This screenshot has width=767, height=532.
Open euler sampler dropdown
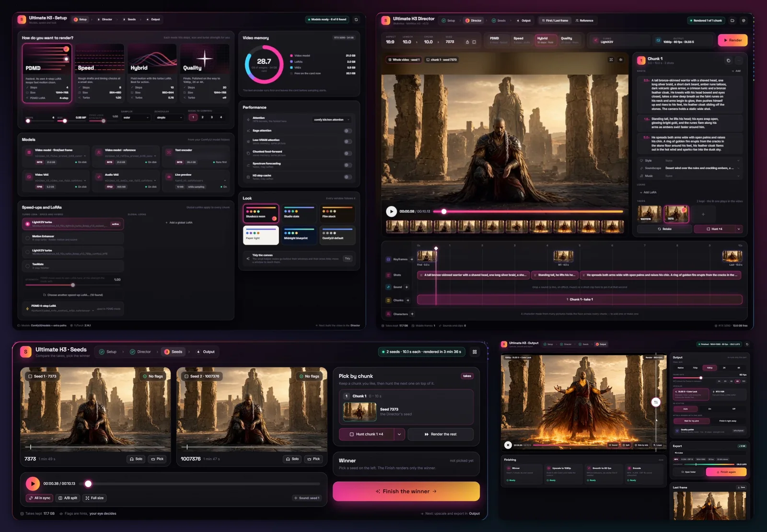[x=136, y=117]
